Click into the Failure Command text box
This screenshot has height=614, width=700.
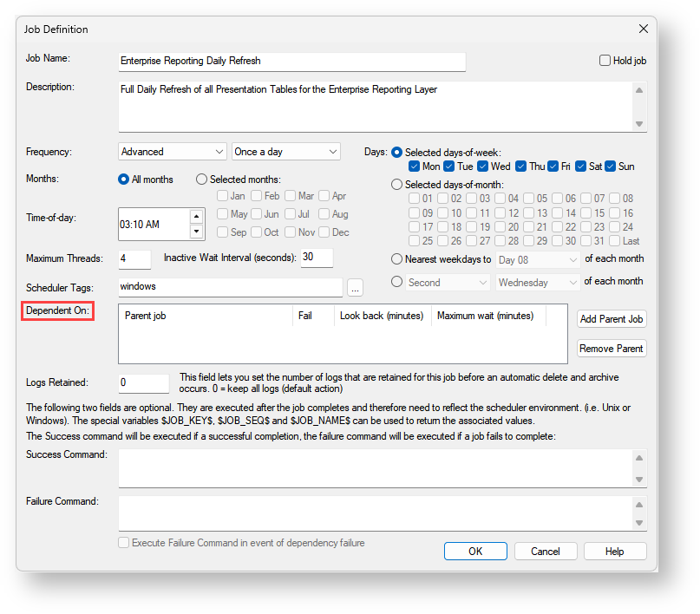pyautogui.click(x=375, y=513)
